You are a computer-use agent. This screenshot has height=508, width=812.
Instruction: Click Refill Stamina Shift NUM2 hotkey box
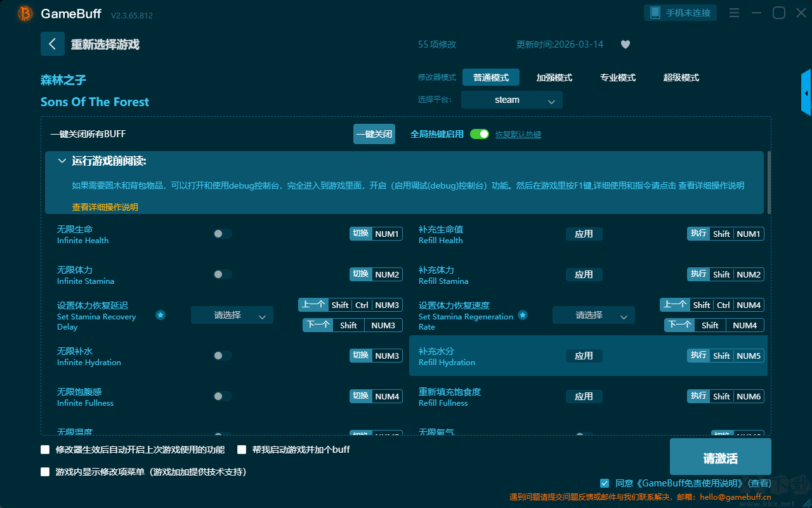pyautogui.click(x=726, y=274)
